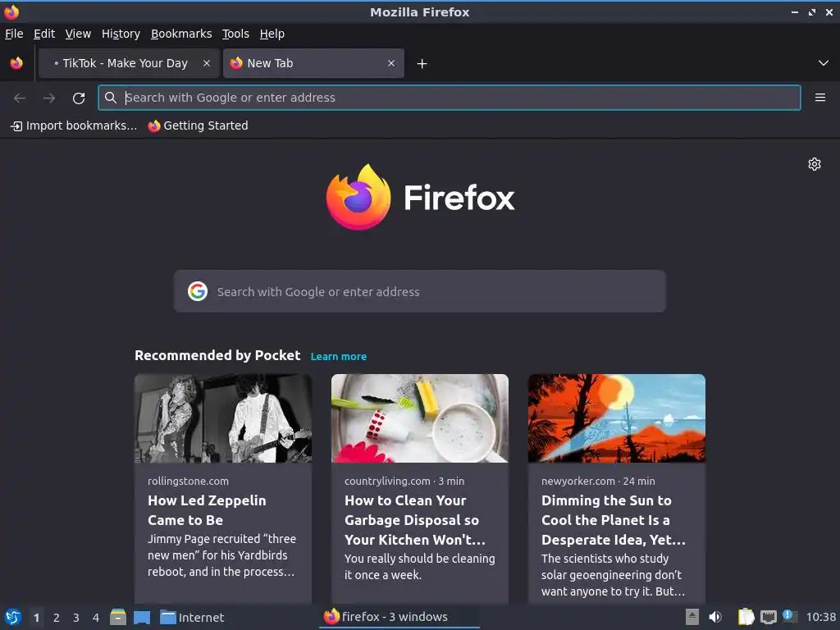Click countryliving.com · 3 min source label
840x630 pixels.
(x=404, y=481)
